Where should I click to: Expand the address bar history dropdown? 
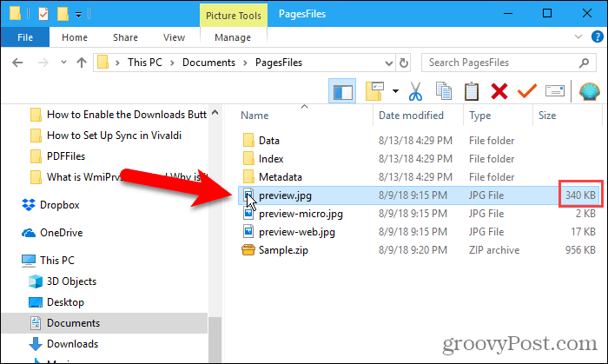point(388,63)
